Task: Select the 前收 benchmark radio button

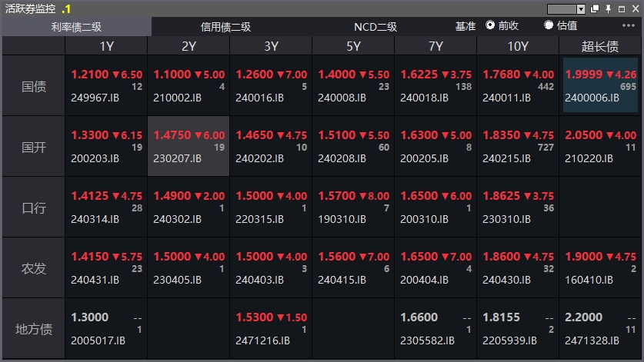Action: [490, 25]
